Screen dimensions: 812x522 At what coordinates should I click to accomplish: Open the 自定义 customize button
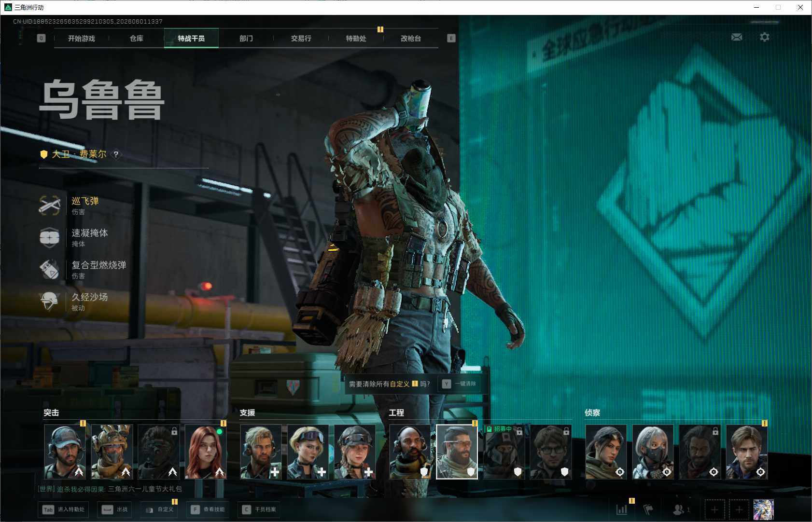click(x=159, y=509)
